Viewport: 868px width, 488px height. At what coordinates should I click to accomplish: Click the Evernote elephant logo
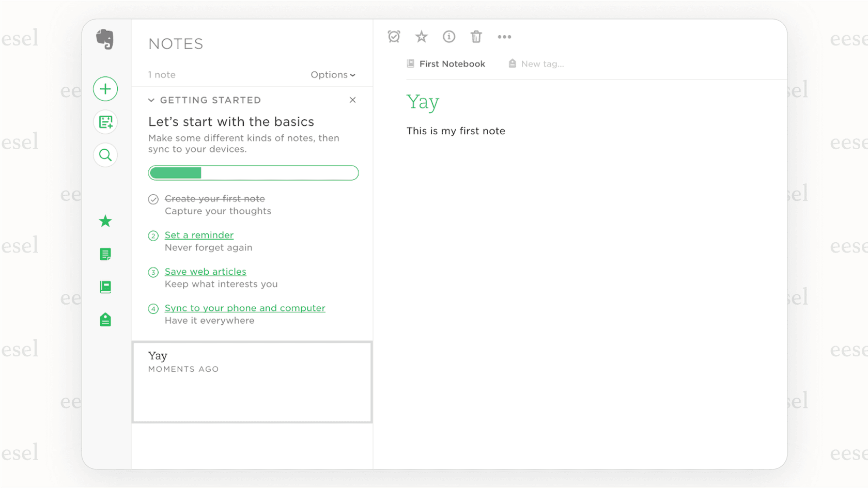coord(105,40)
